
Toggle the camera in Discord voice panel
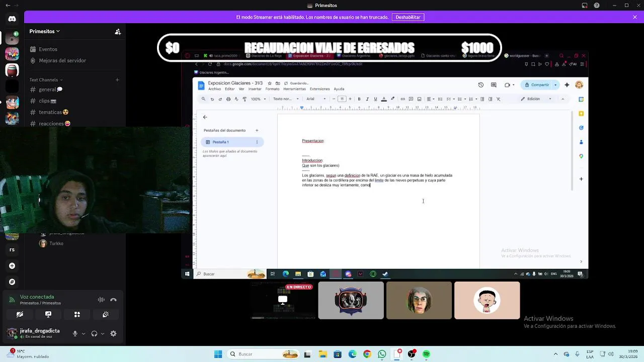20,314
